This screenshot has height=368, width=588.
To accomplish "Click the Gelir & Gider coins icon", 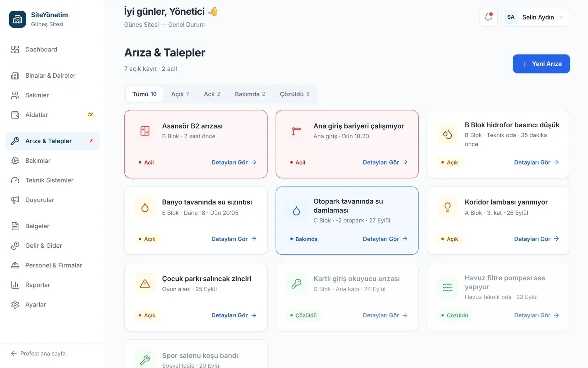I will (x=15, y=245).
